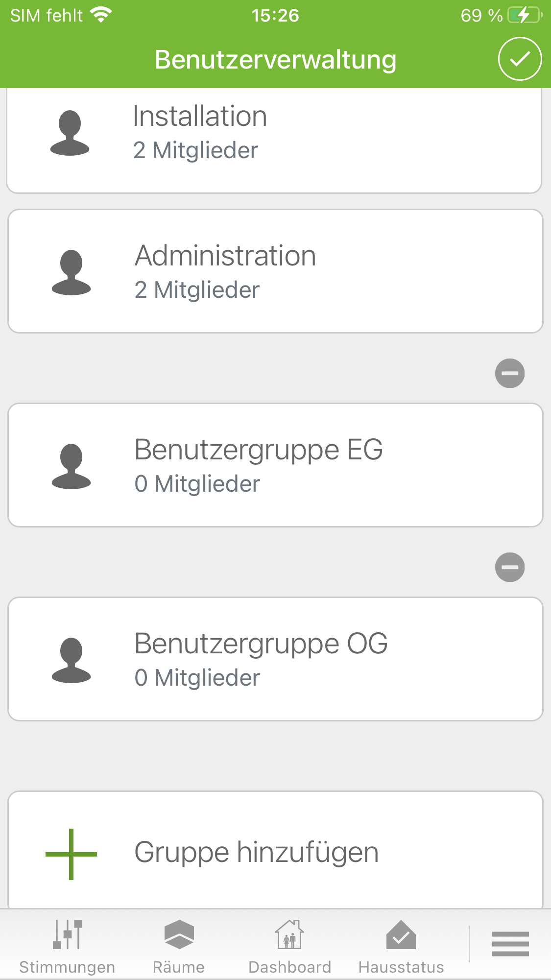Switch to the Stimmungen tab
Viewport: 551px width, 980px height.
pos(67,947)
